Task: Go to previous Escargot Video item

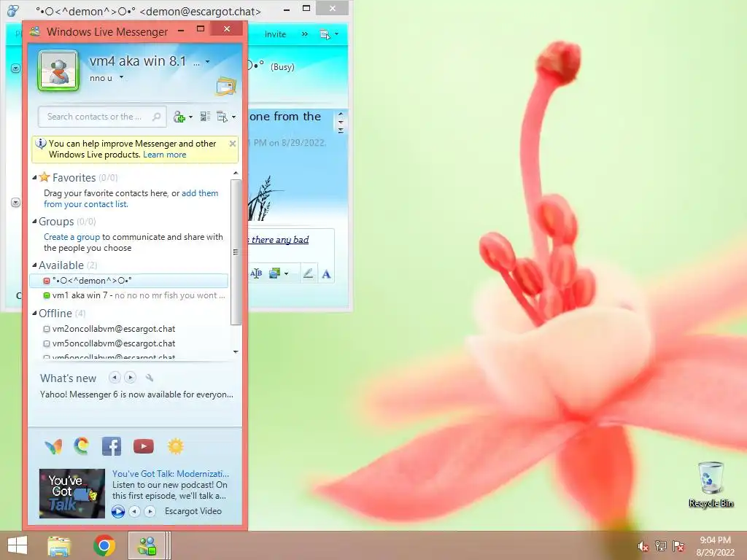Action: (135, 511)
